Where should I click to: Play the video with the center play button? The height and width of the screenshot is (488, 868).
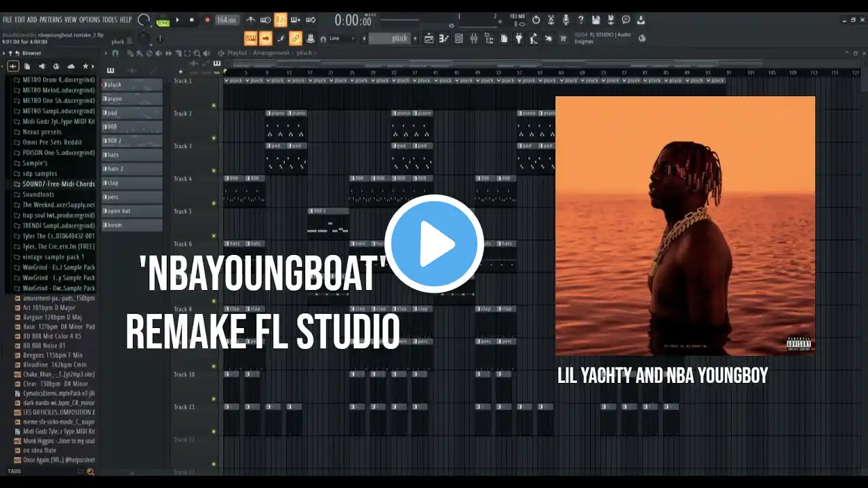[434, 243]
